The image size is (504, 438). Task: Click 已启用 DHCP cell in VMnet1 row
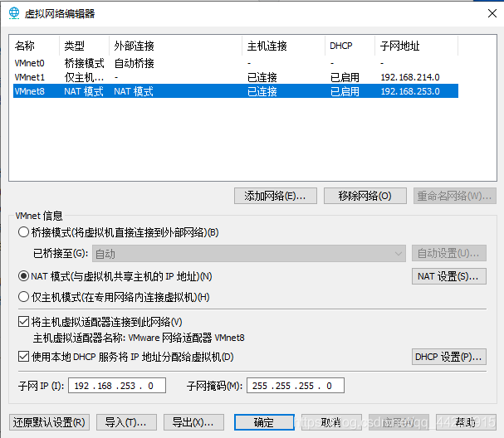click(345, 77)
